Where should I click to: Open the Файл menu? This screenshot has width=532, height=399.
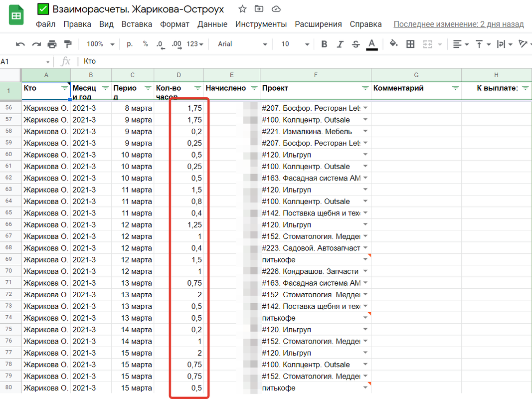pos(45,24)
